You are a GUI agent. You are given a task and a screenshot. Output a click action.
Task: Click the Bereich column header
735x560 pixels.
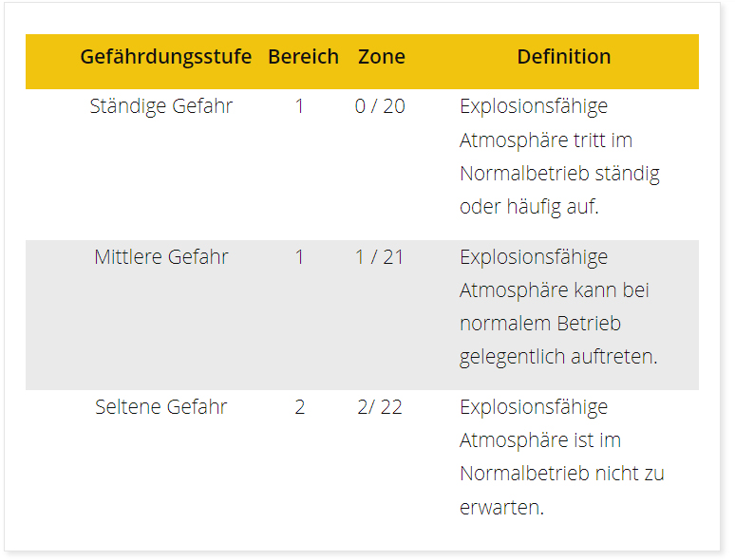[303, 57]
